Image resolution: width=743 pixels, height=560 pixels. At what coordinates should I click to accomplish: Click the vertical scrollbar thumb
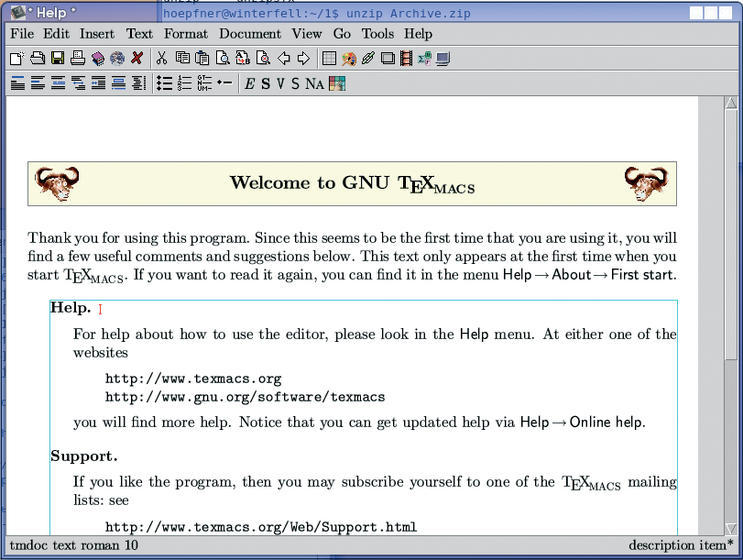pyautogui.click(x=731, y=235)
